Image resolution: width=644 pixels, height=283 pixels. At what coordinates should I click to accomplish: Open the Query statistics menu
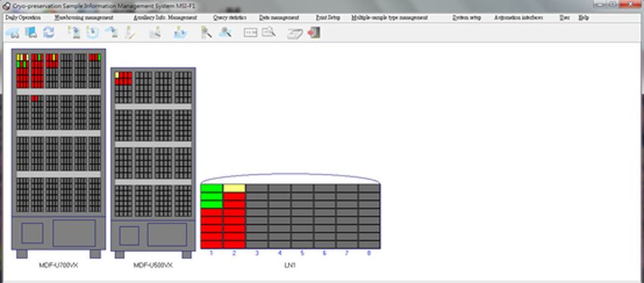(x=230, y=17)
